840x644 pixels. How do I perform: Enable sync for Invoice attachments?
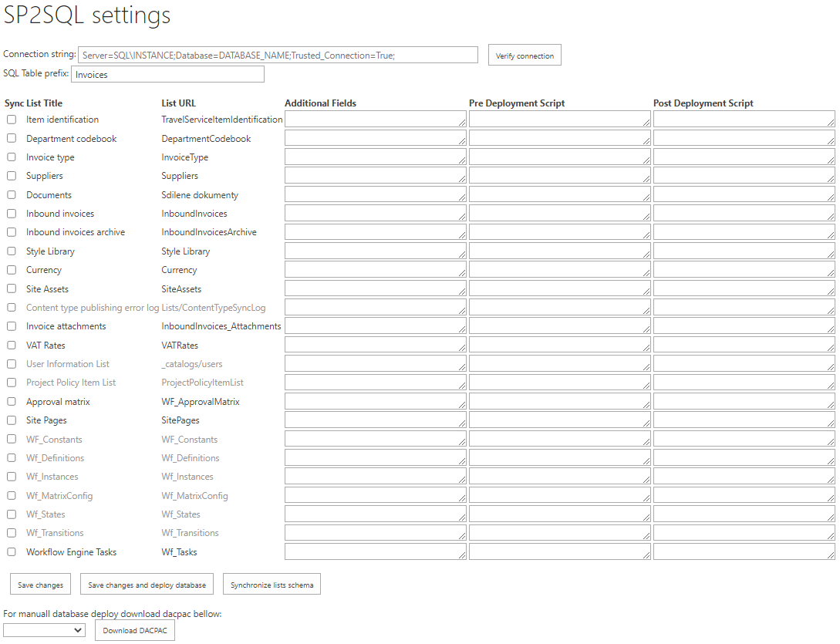coord(12,326)
